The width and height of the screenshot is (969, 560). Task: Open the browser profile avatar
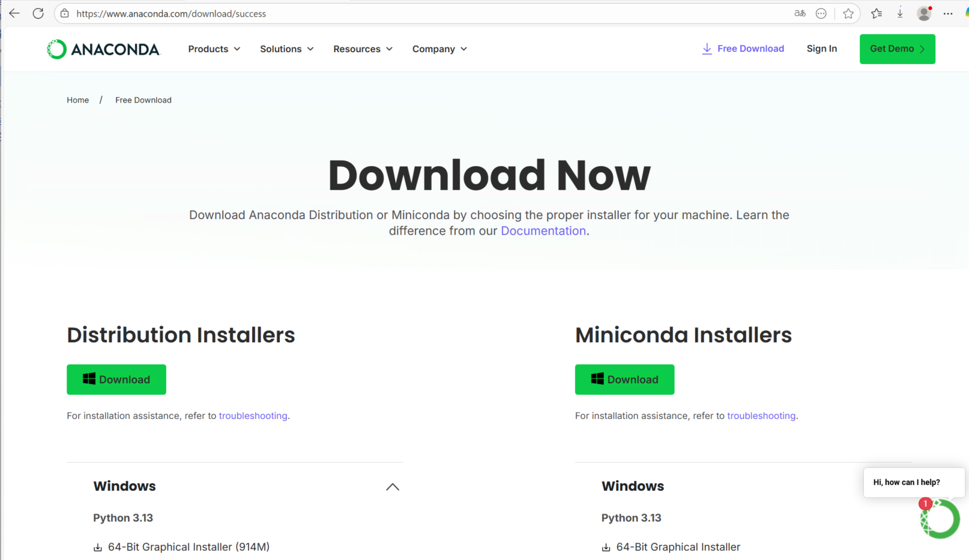click(925, 13)
